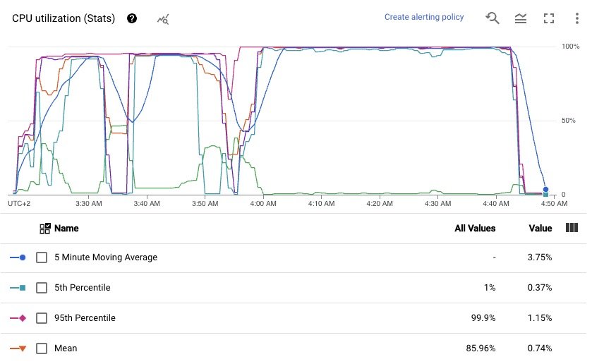Click the select-all series icon beside Name
The image size is (592, 364).
tap(45, 228)
